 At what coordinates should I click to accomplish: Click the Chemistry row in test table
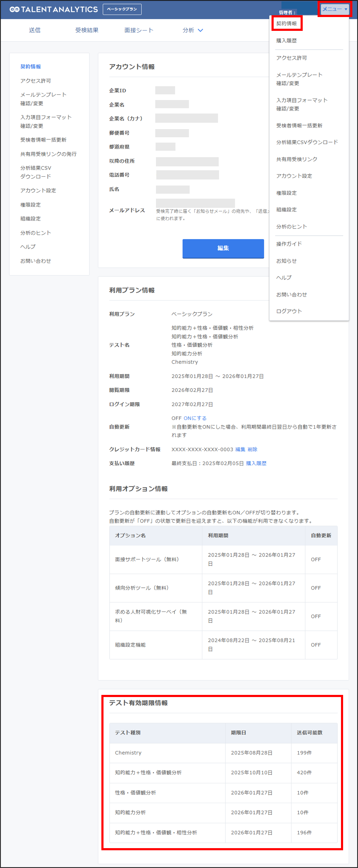(x=223, y=753)
